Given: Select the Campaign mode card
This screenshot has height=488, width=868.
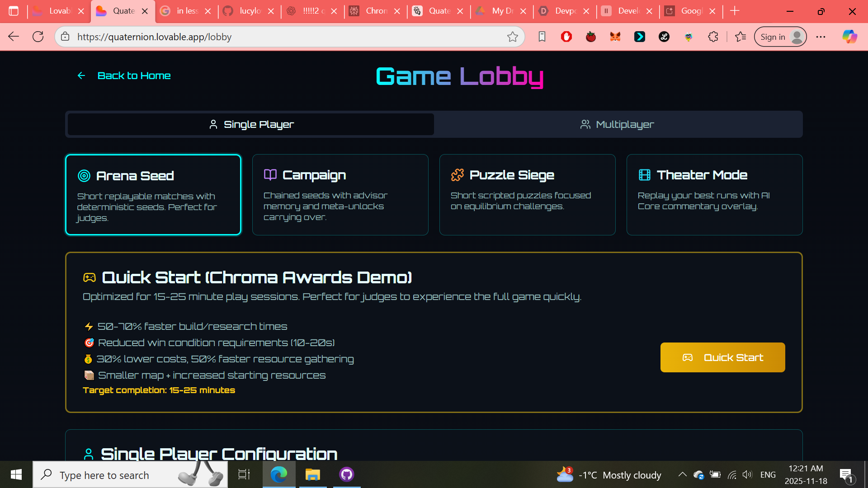Looking at the screenshot, I should [340, 195].
